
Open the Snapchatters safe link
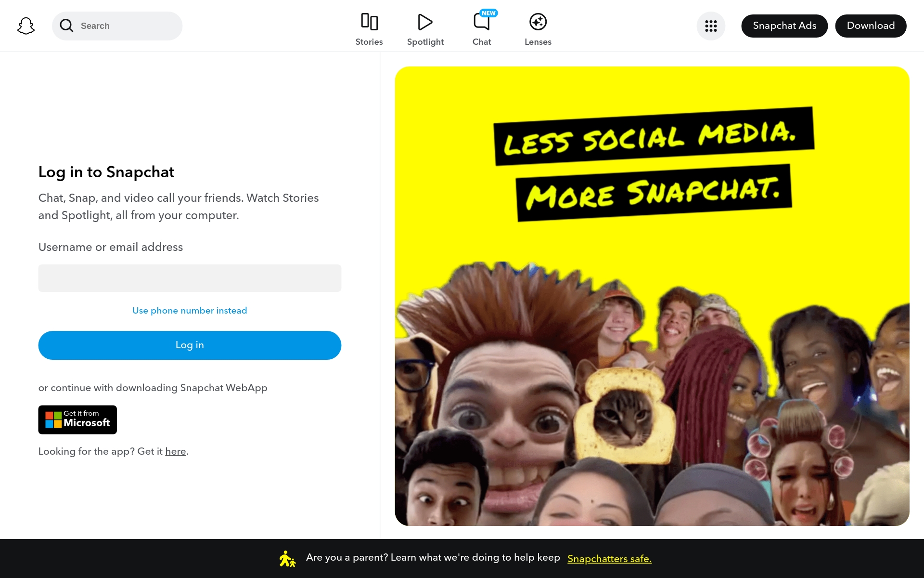pyautogui.click(x=609, y=559)
